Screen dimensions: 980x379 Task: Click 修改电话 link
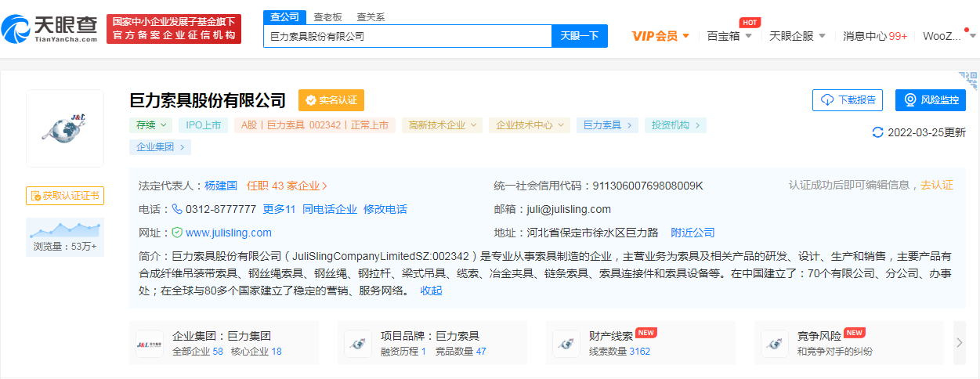click(385, 209)
